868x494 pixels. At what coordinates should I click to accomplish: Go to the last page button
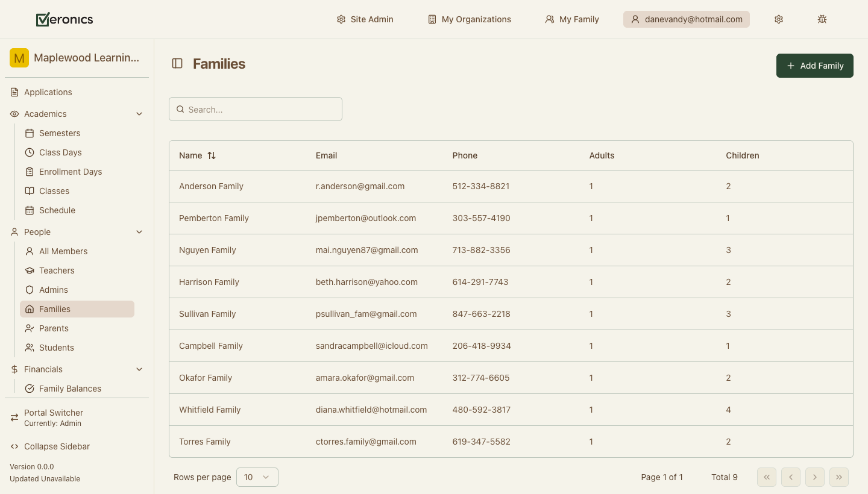tap(839, 477)
